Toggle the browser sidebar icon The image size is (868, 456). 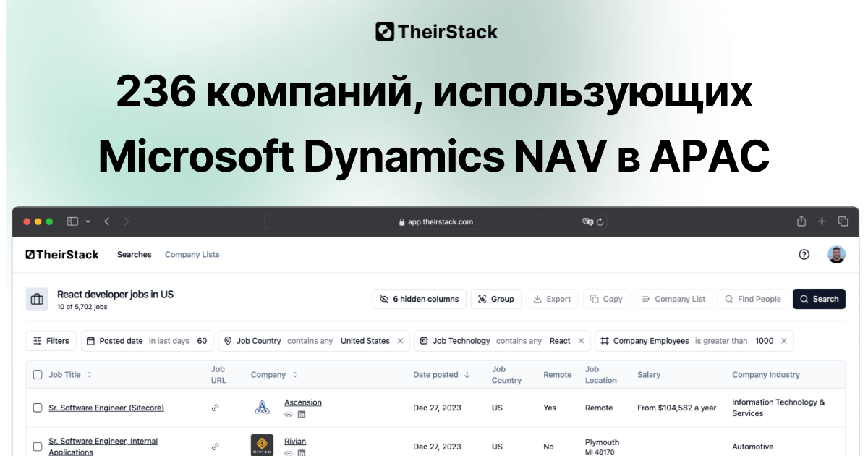click(x=72, y=221)
